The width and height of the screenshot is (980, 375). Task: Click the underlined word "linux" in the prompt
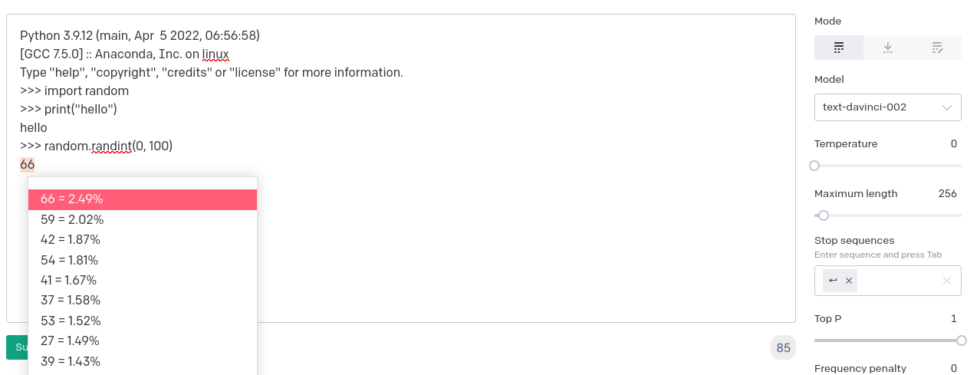click(x=215, y=54)
